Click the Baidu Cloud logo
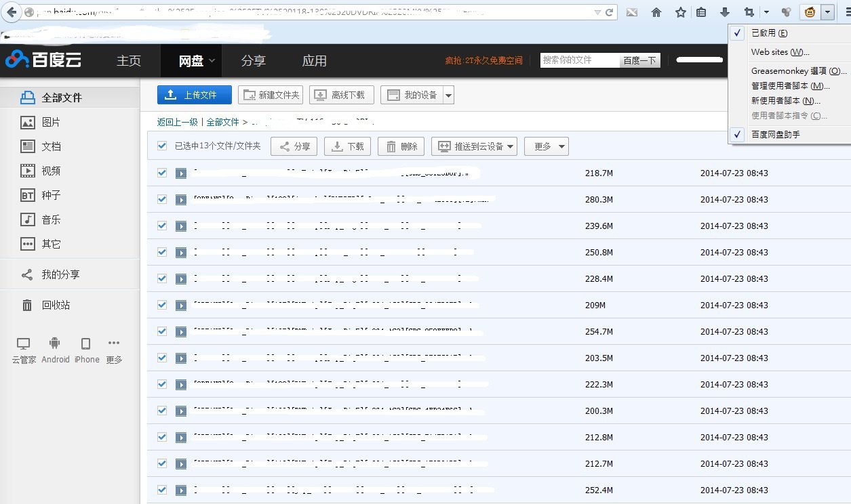The image size is (851, 504). 43,60
